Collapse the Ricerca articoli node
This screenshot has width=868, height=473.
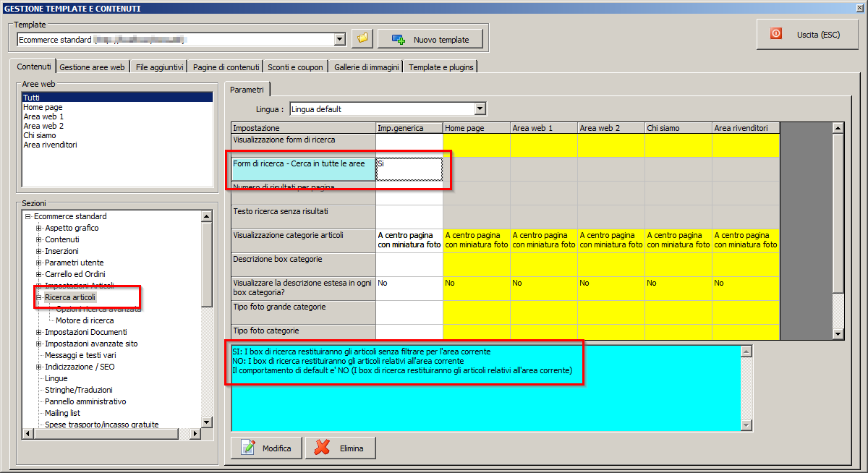click(39, 297)
